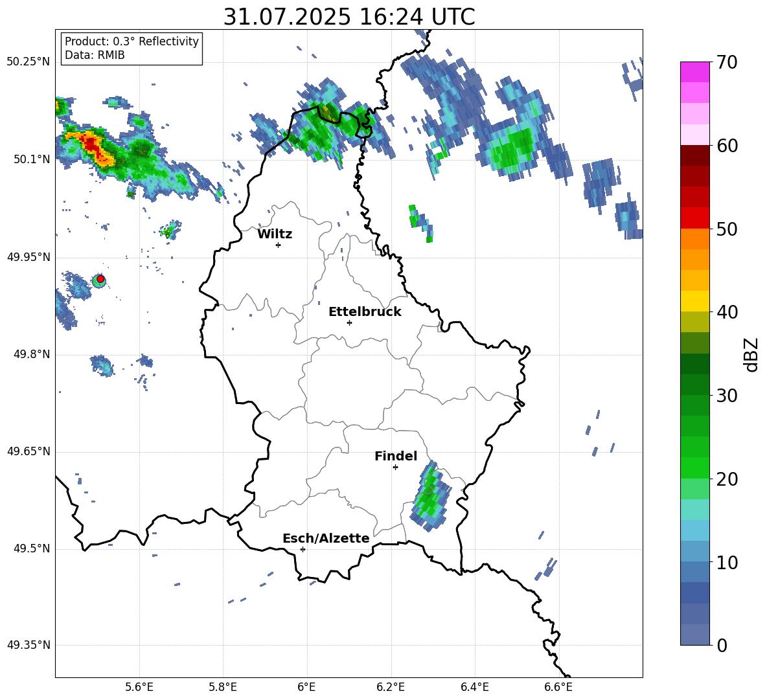Click the colorbar value 30
This screenshot has width=767, height=700.
click(727, 396)
